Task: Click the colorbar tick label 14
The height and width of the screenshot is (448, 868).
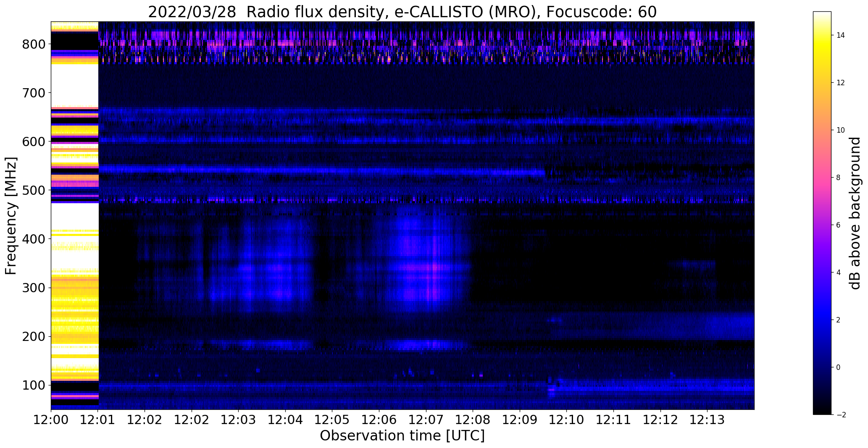Action: [841, 35]
